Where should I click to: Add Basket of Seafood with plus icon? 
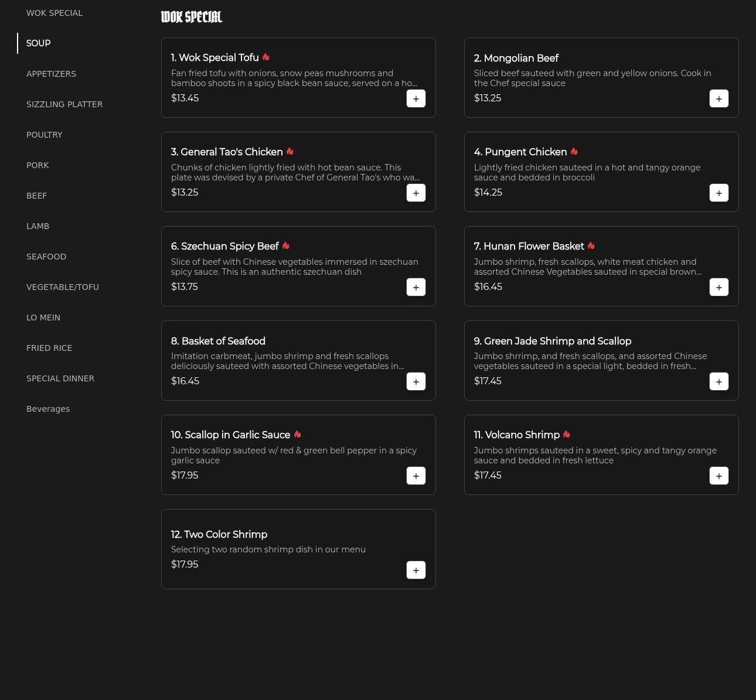tap(416, 382)
